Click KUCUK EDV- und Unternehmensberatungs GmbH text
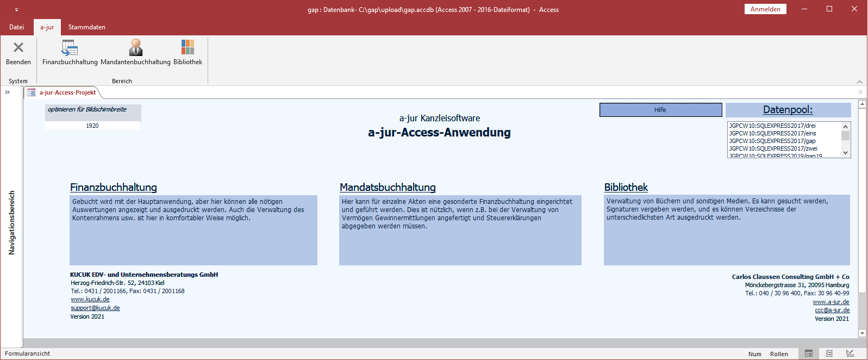Viewport: 868px width, 360px height. pyautogui.click(x=144, y=275)
